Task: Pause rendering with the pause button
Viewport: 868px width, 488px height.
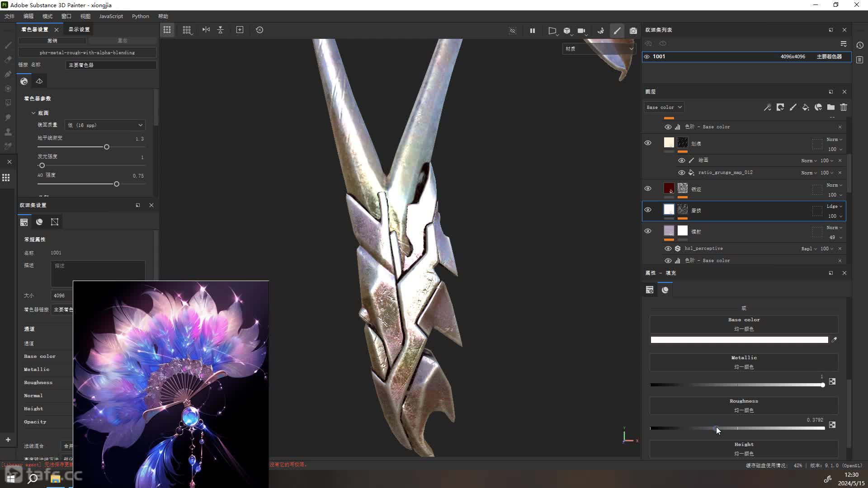Action: pos(533,31)
